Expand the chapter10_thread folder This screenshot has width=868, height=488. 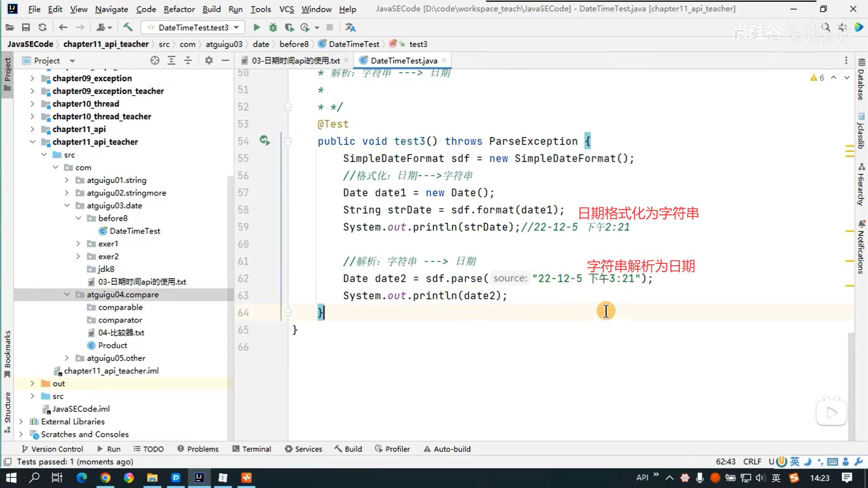(x=32, y=104)
